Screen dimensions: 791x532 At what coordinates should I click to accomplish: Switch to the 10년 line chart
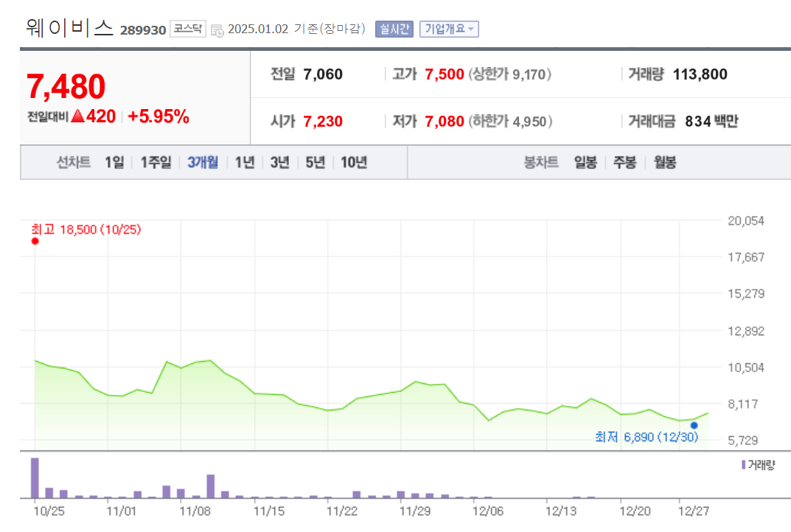click(354, 162)
